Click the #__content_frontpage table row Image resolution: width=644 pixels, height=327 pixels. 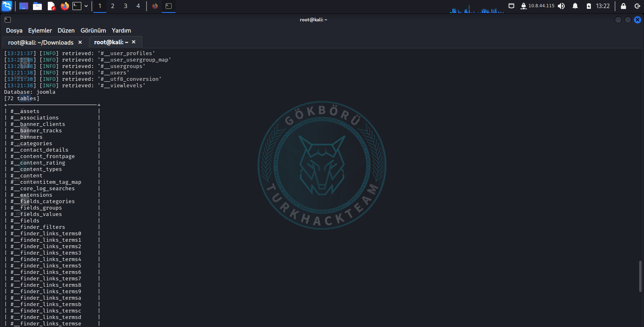52,156
